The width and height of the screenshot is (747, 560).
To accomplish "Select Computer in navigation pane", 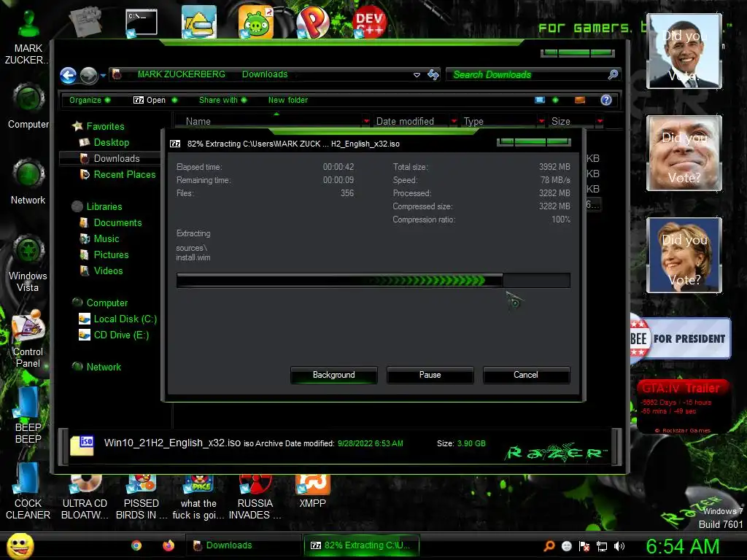I will [107, 303].
